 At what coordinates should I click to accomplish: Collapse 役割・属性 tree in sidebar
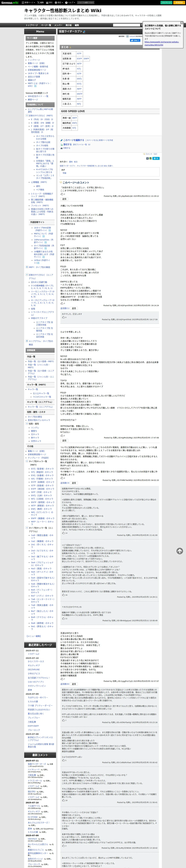pos(27,424)
